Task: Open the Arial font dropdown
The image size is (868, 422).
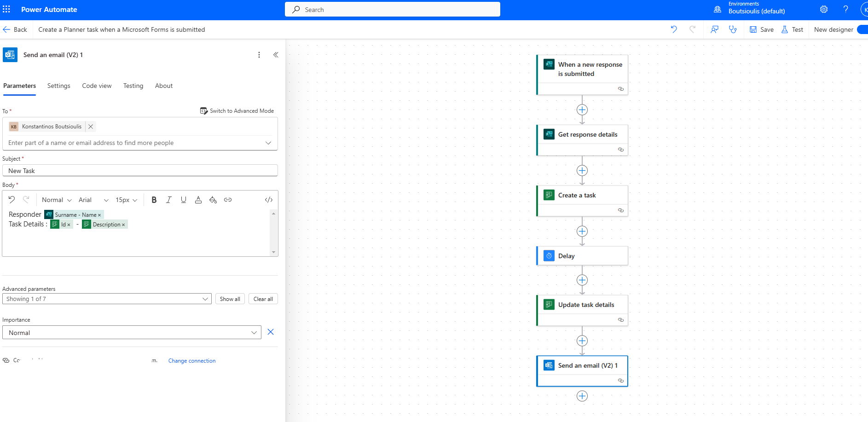Action: 93,200
